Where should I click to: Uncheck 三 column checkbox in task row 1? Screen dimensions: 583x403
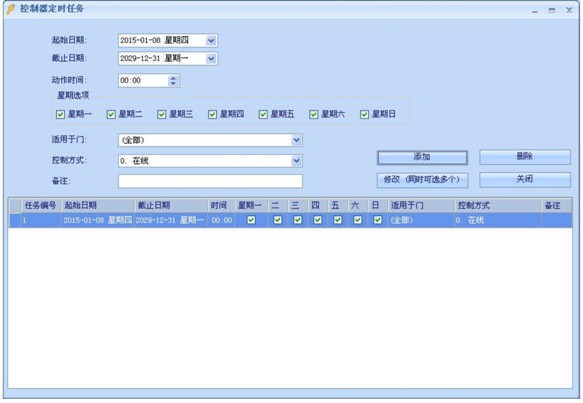(297, 220)
